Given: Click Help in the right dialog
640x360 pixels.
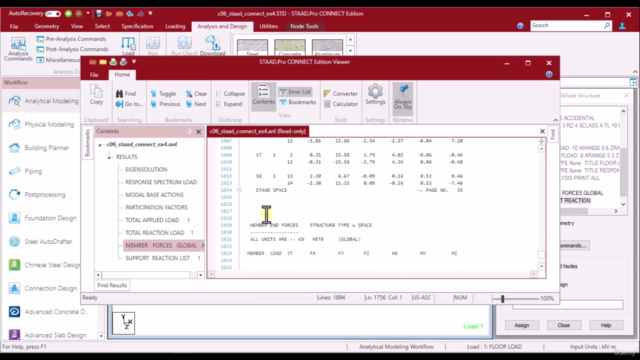Looking at the screenshot, I should 606,325.
